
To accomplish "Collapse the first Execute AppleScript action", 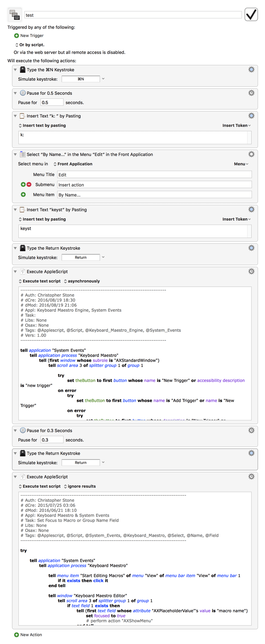I will tap(15, 272).
